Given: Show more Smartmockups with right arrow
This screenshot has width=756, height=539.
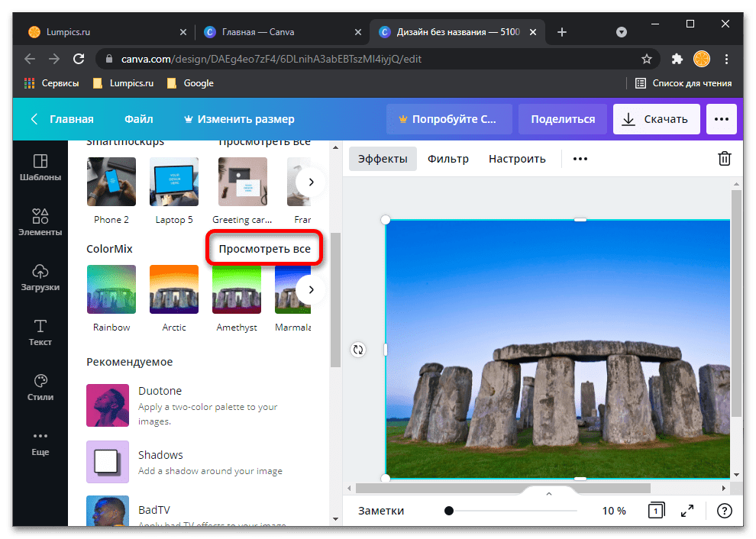Looking at the screenshot, I should (x=311, y=182).
